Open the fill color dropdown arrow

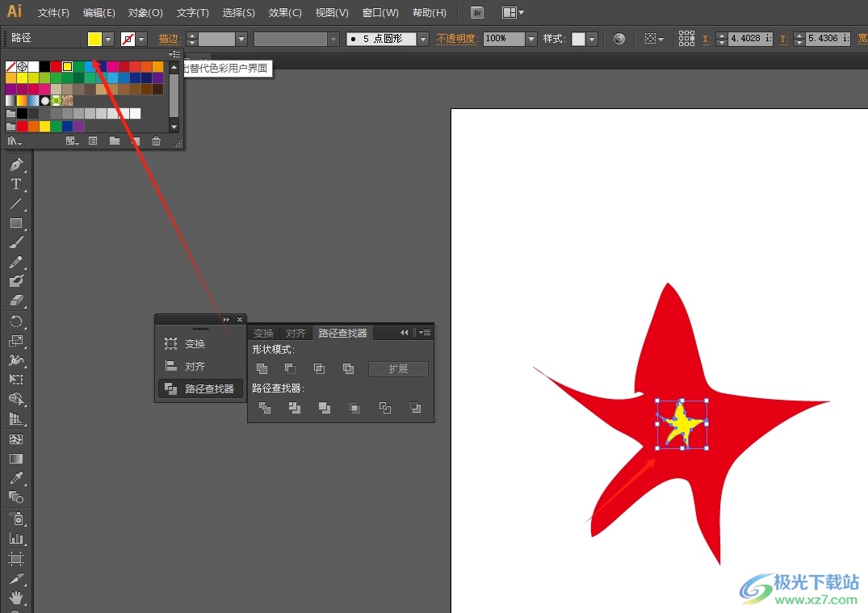tap(109, 40)
